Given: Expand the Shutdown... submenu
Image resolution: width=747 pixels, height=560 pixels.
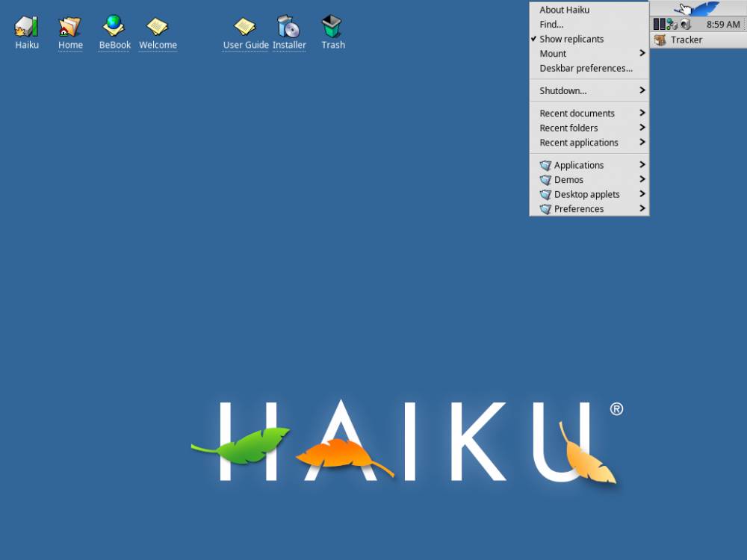Looking at the screenshot, I should [x=589, y=90].
